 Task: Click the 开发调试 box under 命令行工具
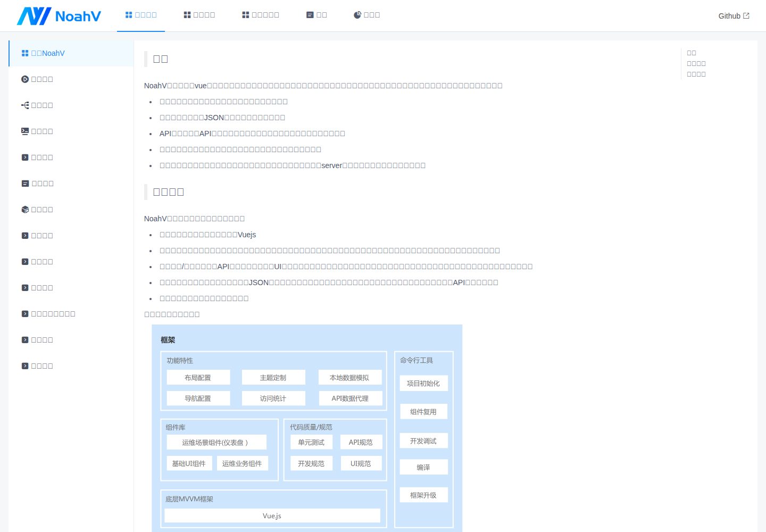[x=423, y=441]
